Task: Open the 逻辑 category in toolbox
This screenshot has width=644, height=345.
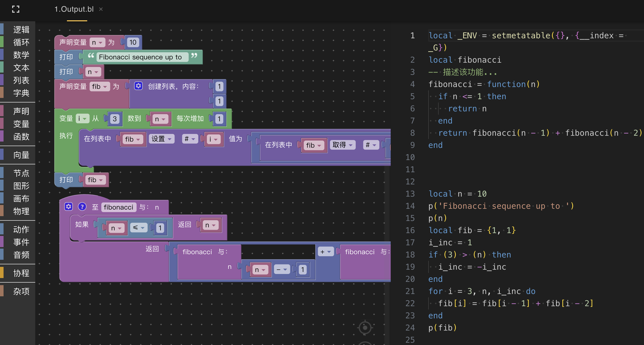Action: coord(21,30)
